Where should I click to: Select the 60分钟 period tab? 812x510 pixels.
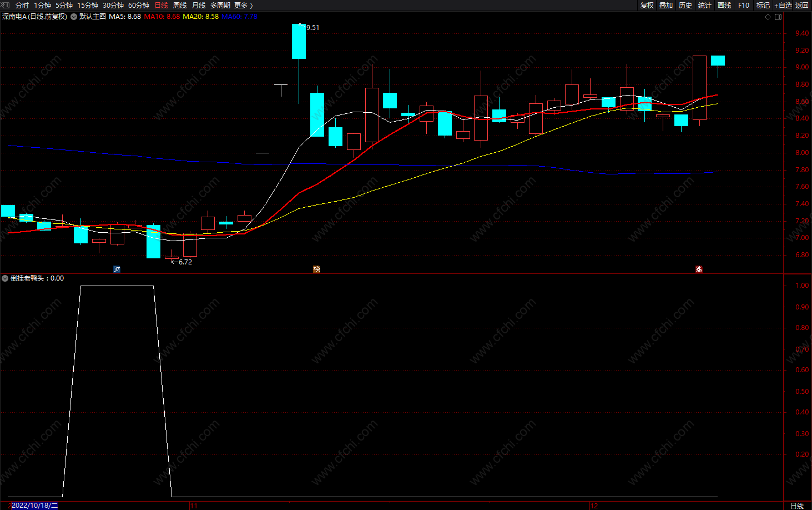[139, 5]
